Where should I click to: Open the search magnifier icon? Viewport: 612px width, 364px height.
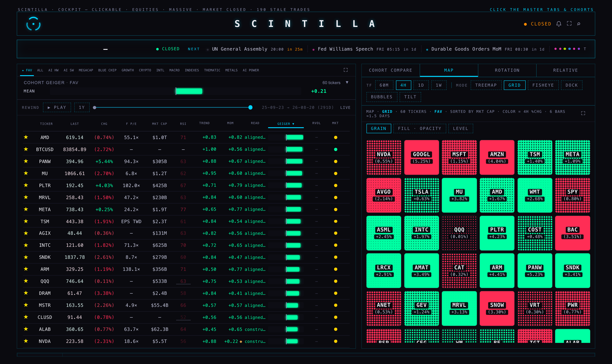tap(579, 24)
